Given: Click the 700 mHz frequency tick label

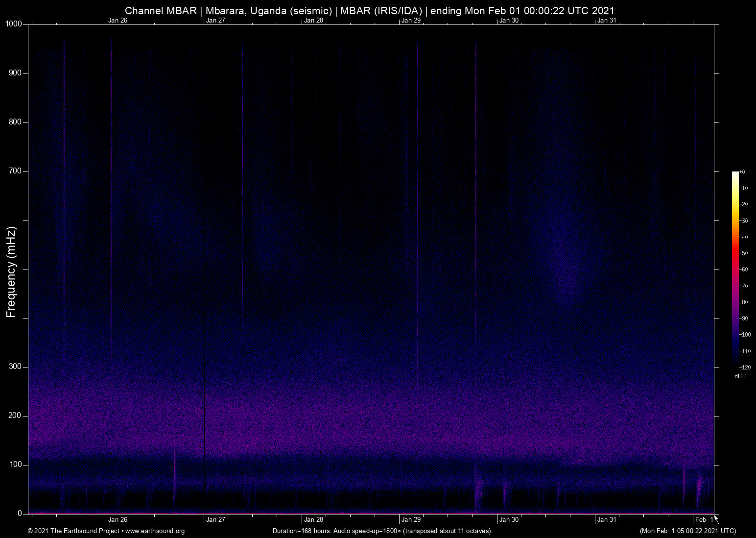Looking at the screenshot, I should click(x=15, y=171).
